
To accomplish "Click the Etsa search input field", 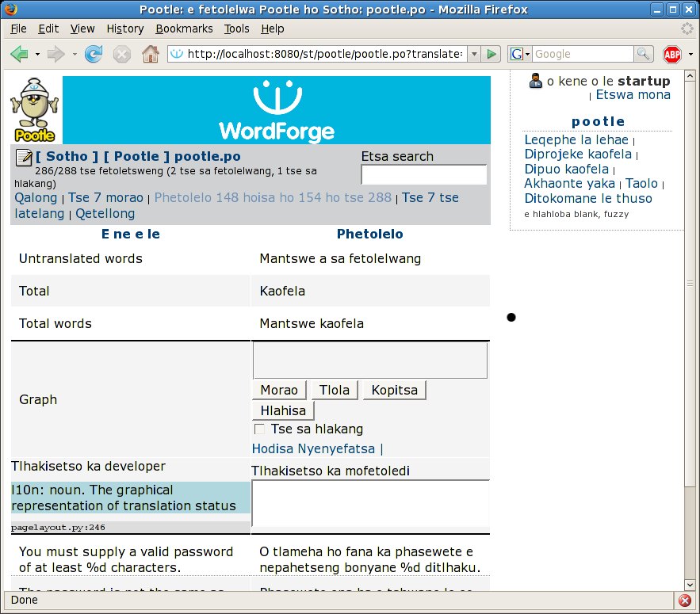I will (x=423, y=174).
